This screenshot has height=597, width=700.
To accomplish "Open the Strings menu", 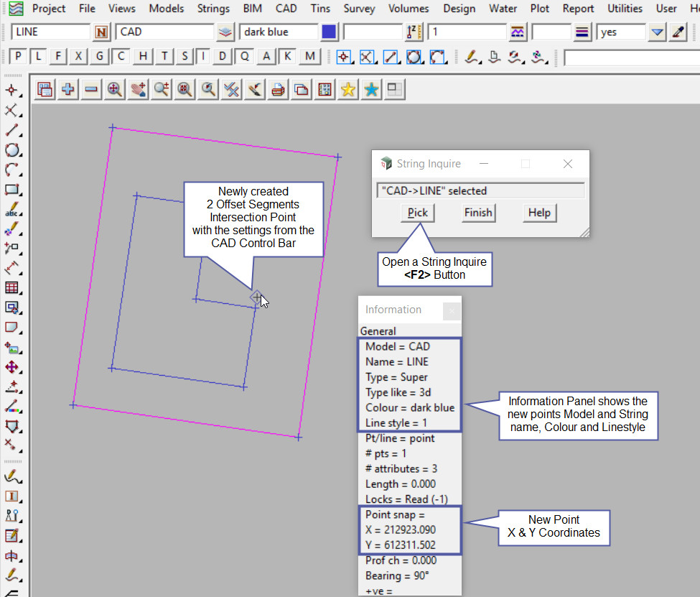I will [213, 9].
